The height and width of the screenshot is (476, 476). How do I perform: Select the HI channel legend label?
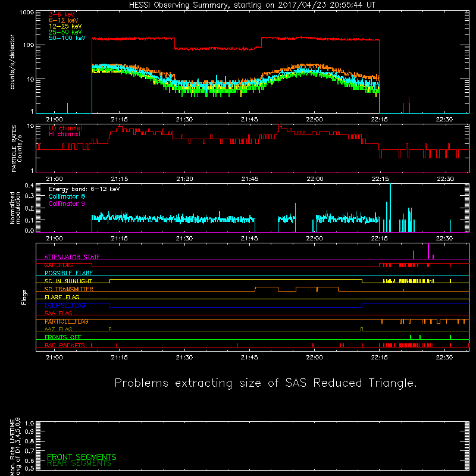[x=64, y=134]
